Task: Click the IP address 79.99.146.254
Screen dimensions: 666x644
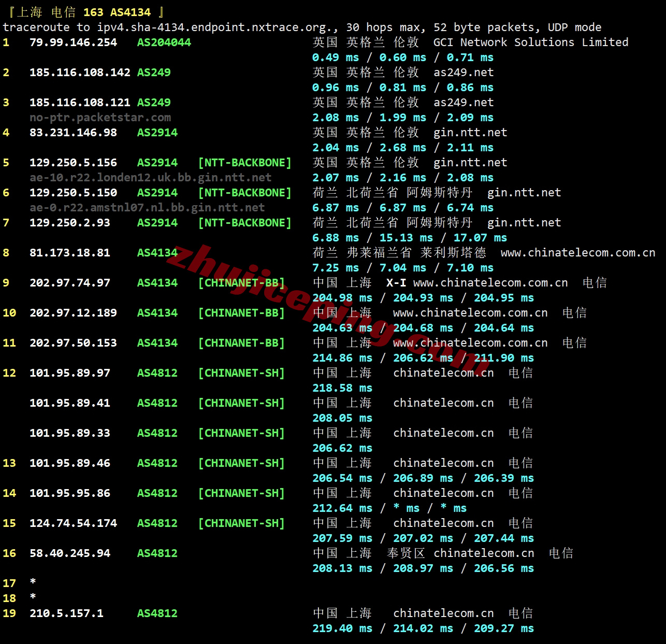Action: point(73,42)
